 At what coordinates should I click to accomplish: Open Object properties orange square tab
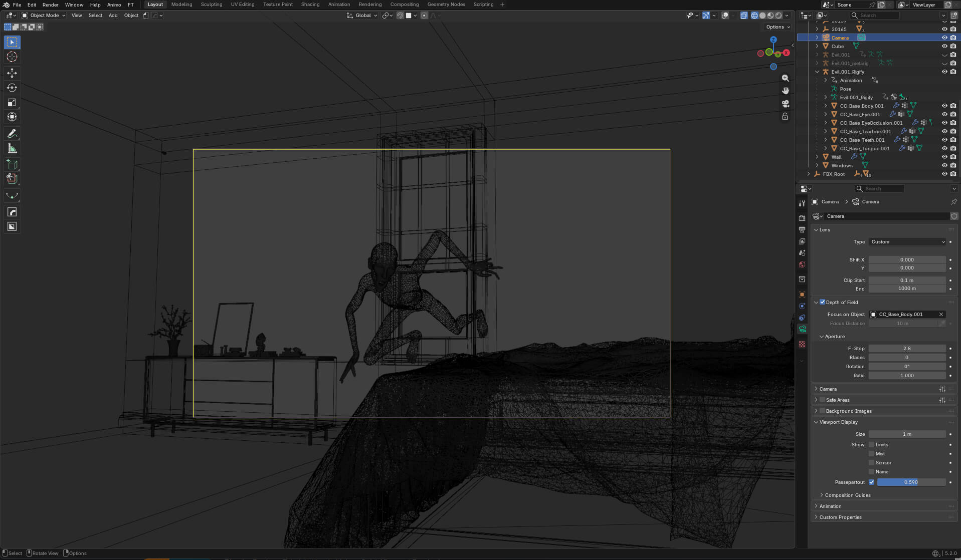[x=802, y=295]
